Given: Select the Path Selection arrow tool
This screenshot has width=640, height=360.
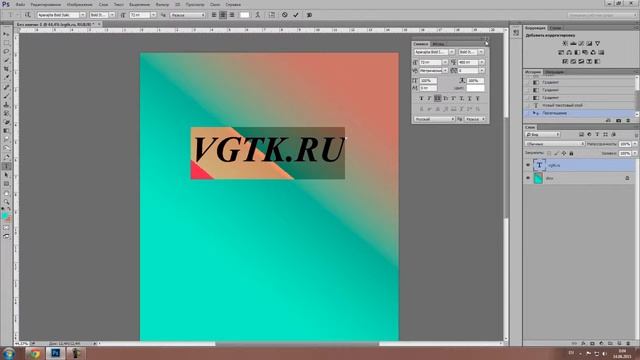Looking at the screenshot, I should pos(6,175).
